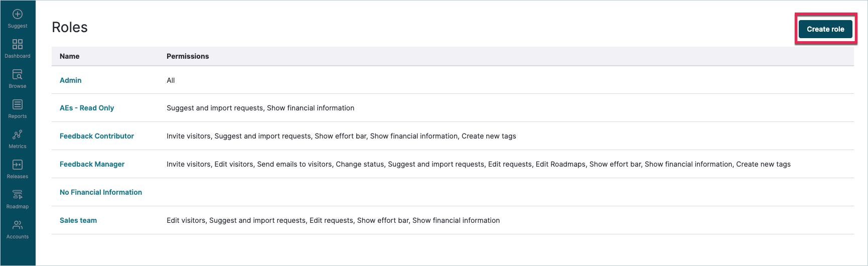Click Sales team's permissions text
Image resolution: width=868 pixels, height=266 pixels.
[x=333, y=220]
